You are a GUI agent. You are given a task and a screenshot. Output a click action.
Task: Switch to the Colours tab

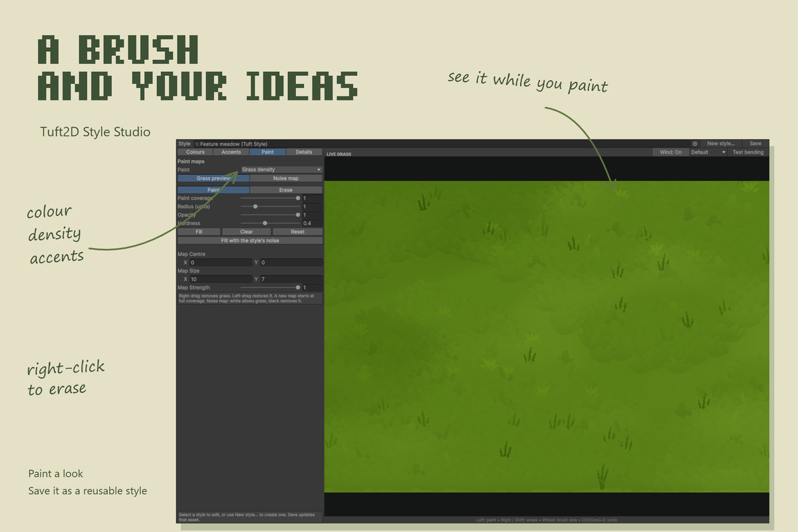(x=195, y=152)
